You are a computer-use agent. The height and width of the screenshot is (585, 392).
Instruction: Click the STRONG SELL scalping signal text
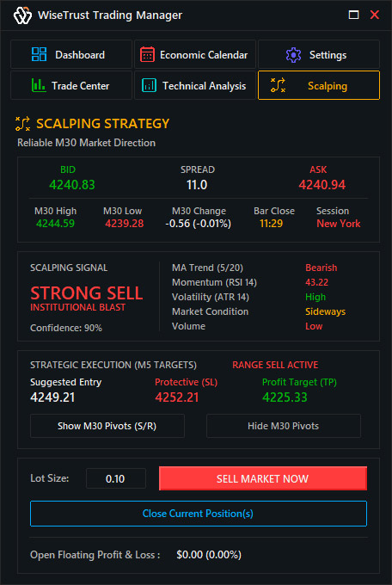[x=87, y=292]
